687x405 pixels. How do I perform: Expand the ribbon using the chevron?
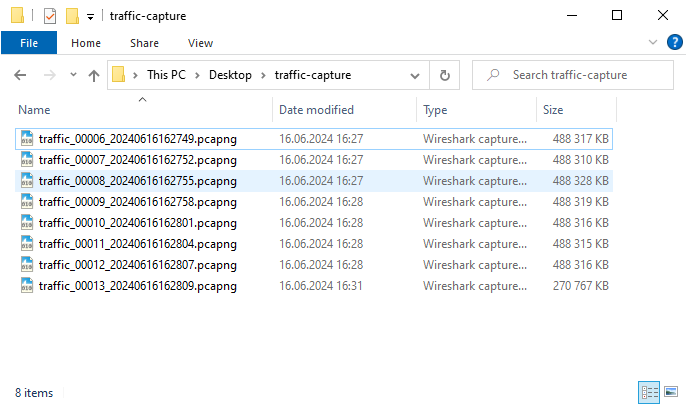coord(655,43)
